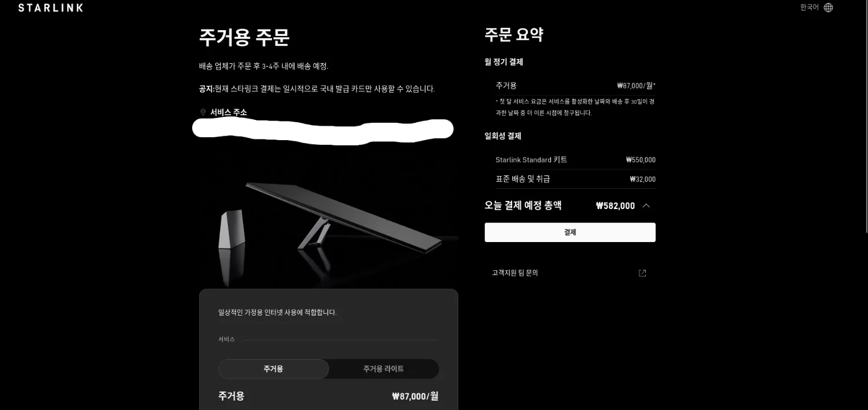Image resolution: width=868 pixels, height=410 pixels.
Task: Click the 한국어 language label
Action: pyautogui.click(x=809, y=8)
